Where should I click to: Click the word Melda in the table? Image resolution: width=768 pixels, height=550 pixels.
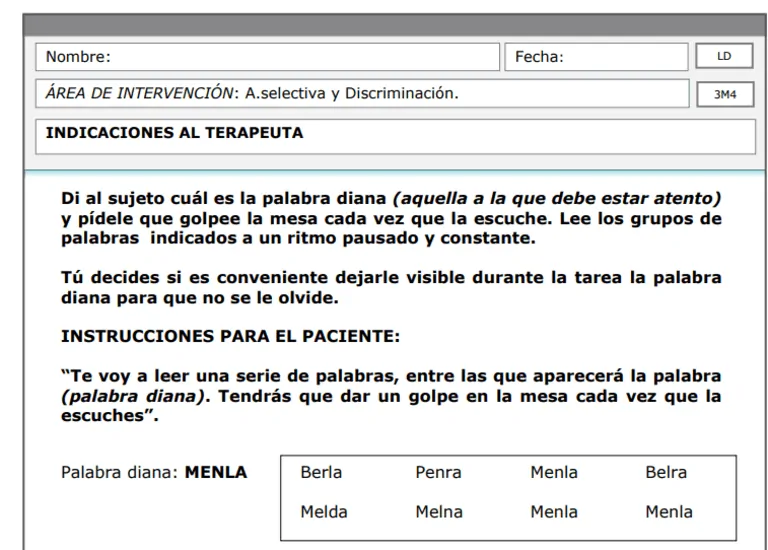(x=324, y=512)
